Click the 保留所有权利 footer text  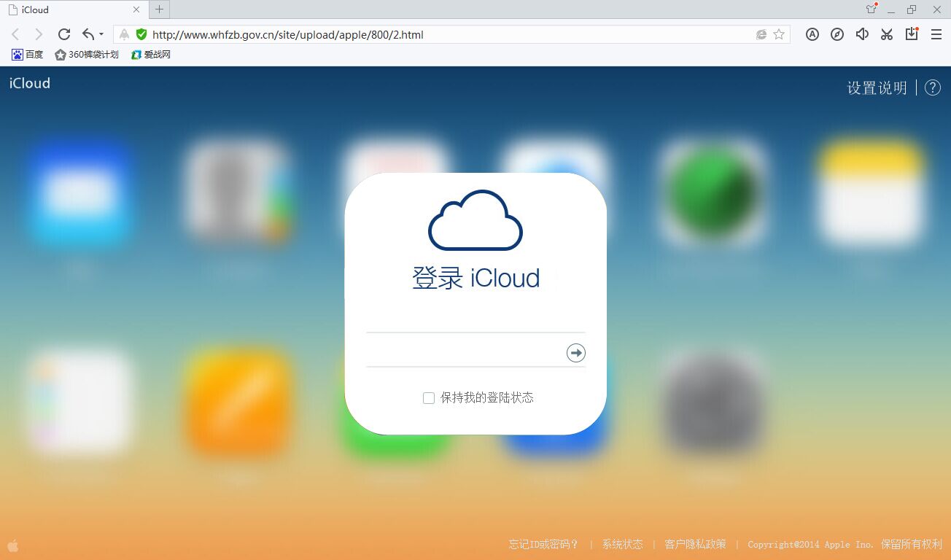click(x=912, y=545)
